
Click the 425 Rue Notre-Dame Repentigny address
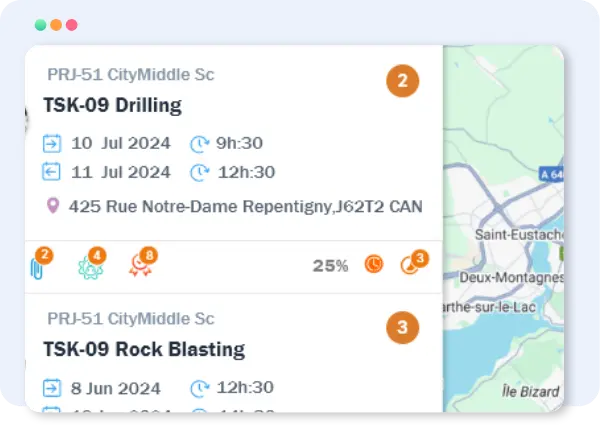(245, 207)
